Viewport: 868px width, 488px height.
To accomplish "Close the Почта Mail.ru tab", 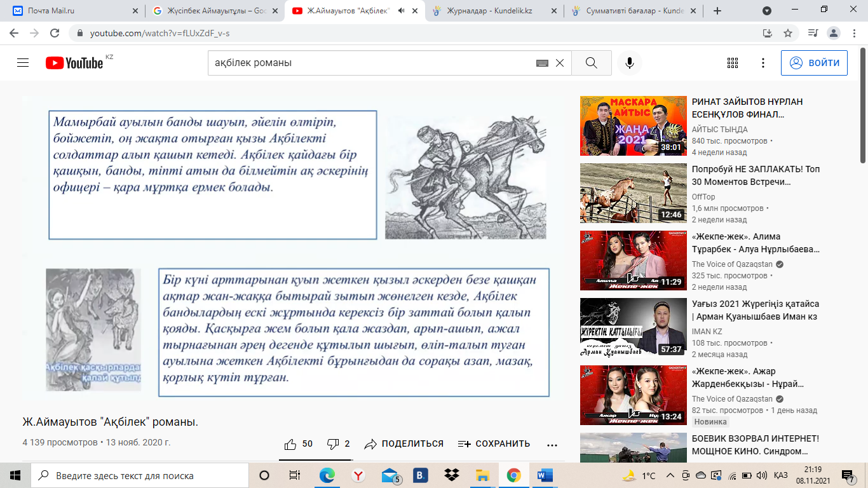I will click(x=135, y=11).
